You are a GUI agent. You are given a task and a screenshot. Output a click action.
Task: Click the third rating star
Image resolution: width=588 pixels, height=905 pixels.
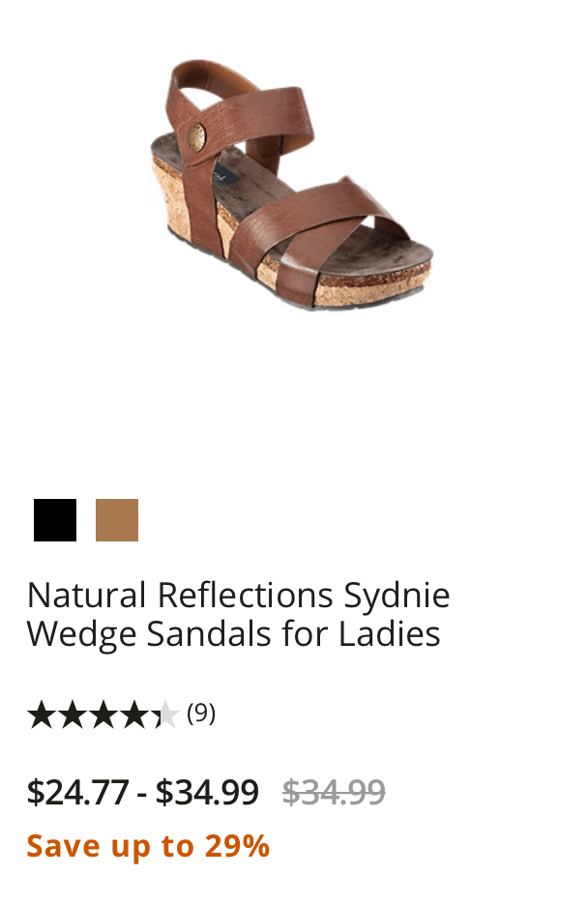point(103,715)
